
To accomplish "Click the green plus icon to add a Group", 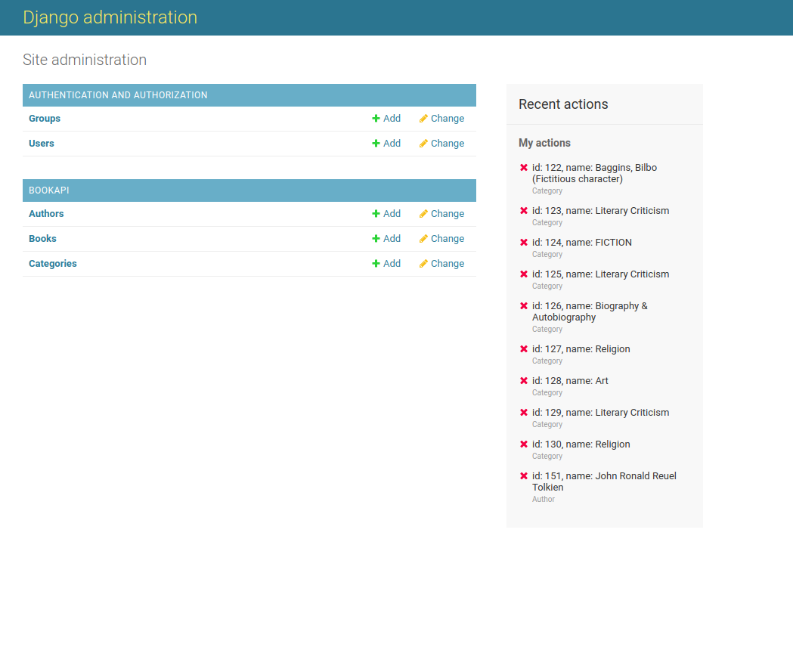I will (x=374, y=119).
